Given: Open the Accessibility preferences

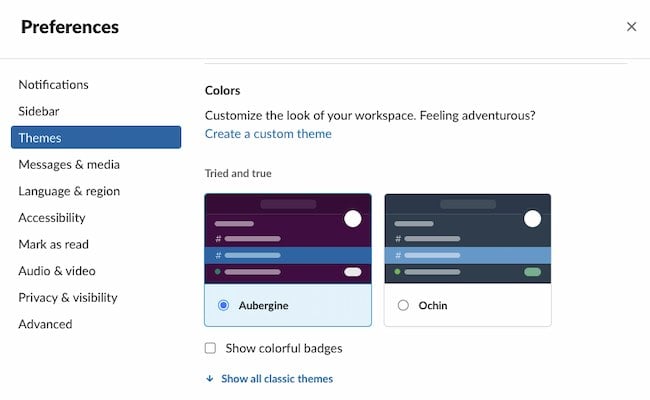Looking at the screenshot, I should (x=52, y=218).
